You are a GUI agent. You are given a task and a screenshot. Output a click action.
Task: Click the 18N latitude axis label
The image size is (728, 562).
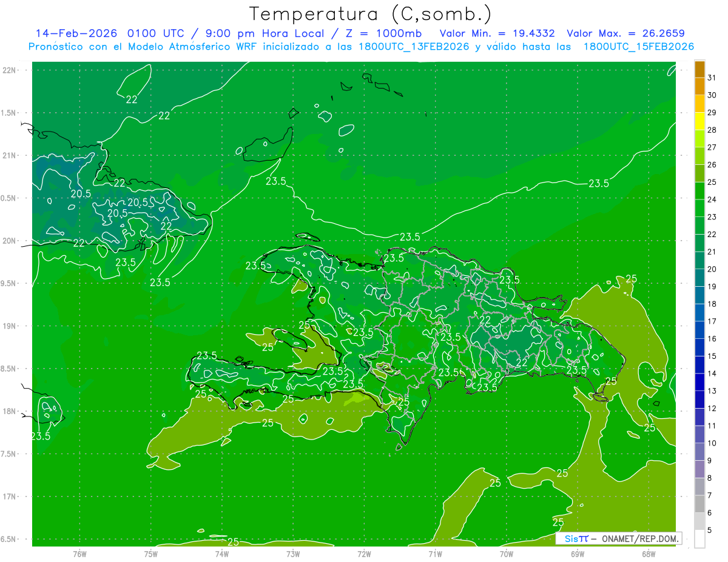[10, 411]
